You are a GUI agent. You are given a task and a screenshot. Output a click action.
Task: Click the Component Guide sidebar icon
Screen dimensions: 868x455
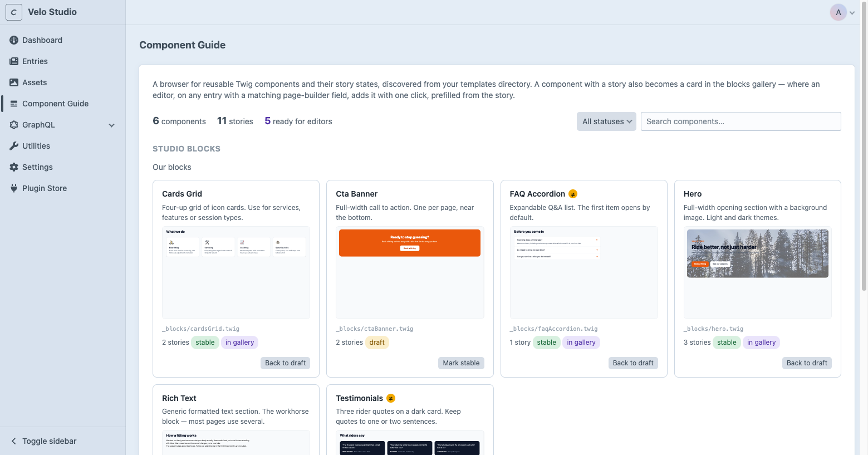pos(14,104)
